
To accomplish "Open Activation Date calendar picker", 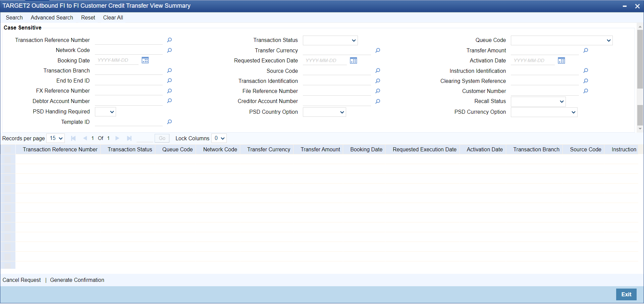I will 561,60.
